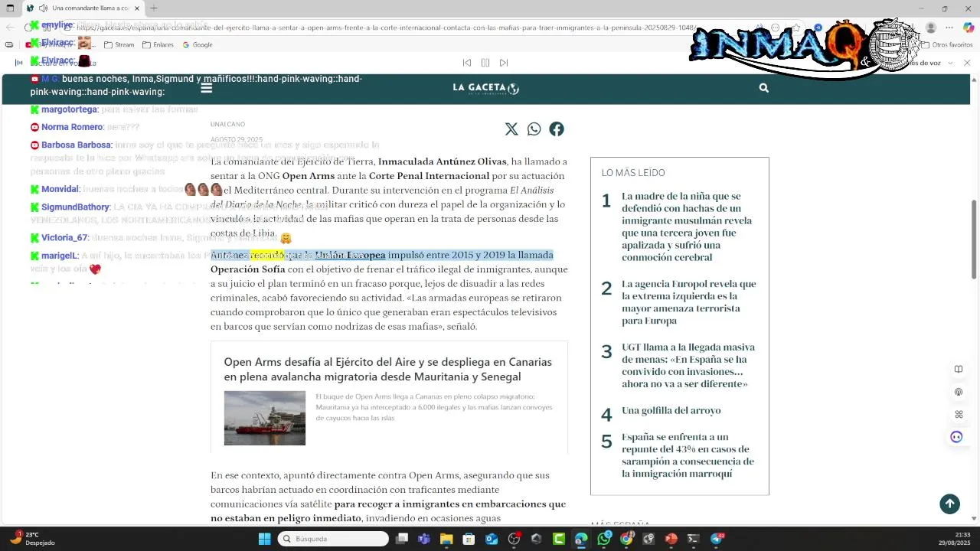Viewport: 980px width, 551px height.
Task: Click the La Gaceta site search icon
Action: [763, 88]
